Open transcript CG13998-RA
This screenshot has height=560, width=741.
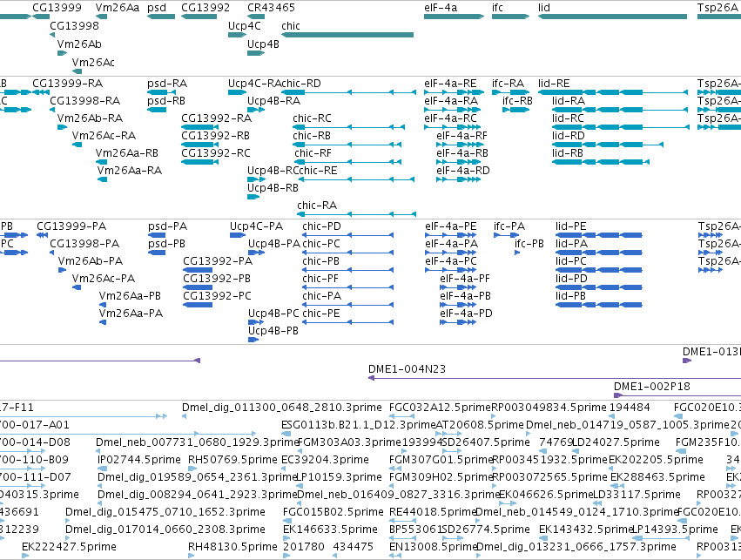(x=85, y=101)
